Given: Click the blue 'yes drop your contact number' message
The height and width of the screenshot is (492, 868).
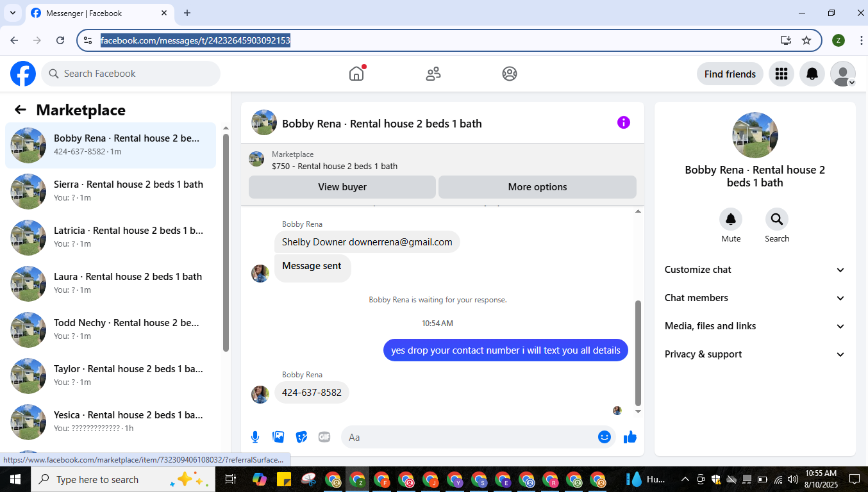Looking at the screenshot, I should 506,350.
